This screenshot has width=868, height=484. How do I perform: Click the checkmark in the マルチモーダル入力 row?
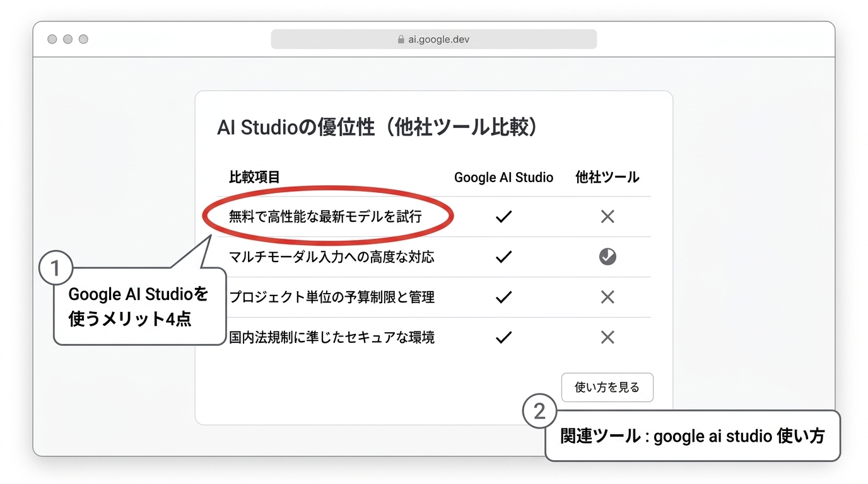pos(503,256)
